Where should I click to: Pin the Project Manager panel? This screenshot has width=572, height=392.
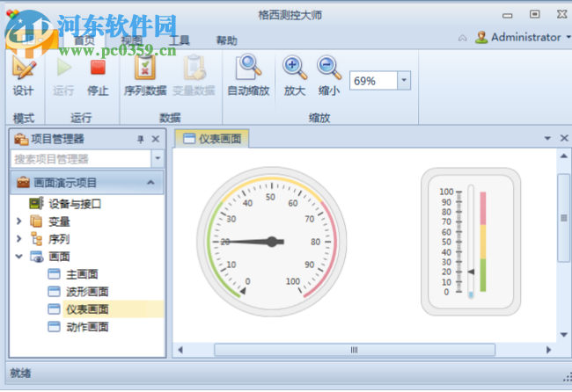[x=141, y=139]
